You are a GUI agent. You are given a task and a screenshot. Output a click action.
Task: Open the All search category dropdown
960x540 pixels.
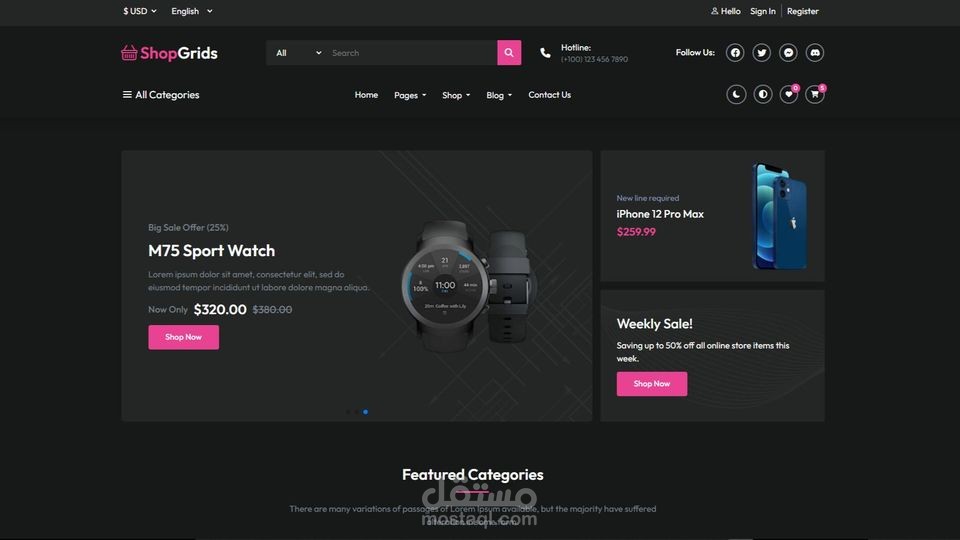(x=298, y=53)
